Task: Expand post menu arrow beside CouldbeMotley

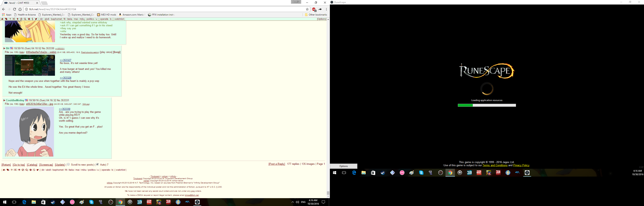Action: click(4, 100)
